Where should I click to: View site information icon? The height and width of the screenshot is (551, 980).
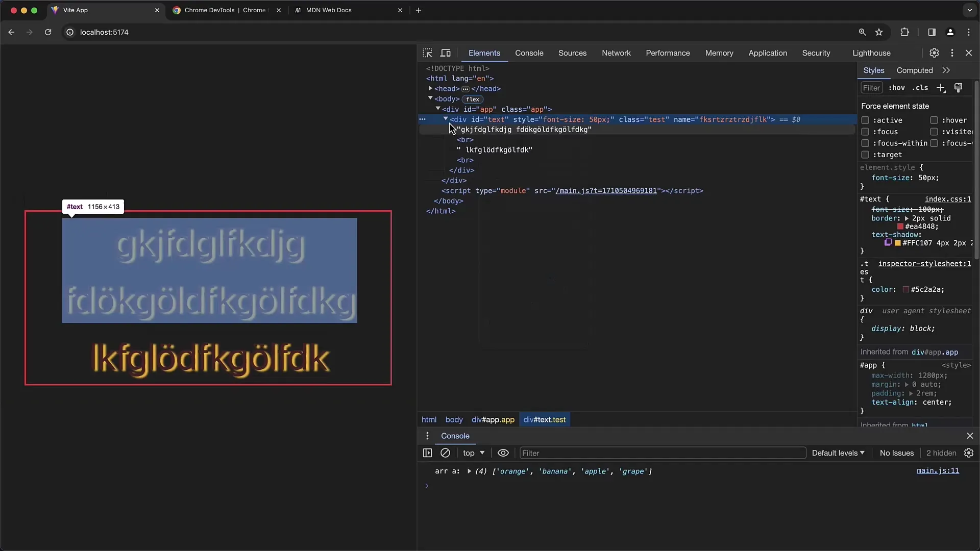(x=70, y=32)
